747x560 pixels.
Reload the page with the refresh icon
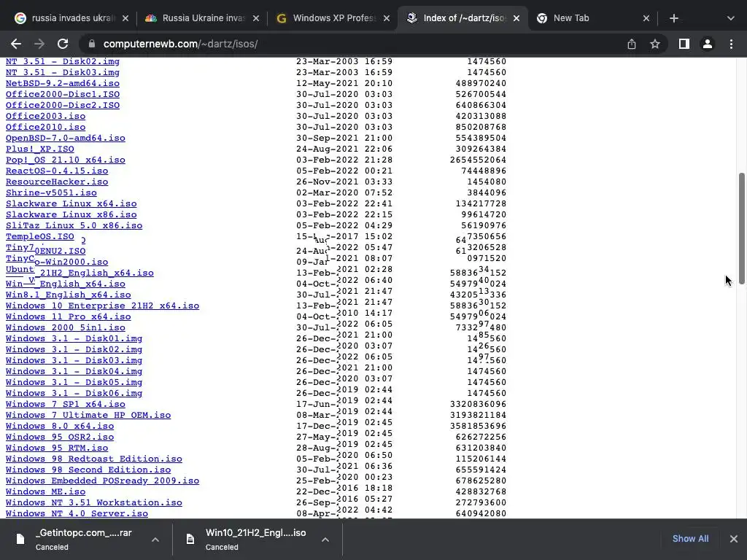[63, 44]
